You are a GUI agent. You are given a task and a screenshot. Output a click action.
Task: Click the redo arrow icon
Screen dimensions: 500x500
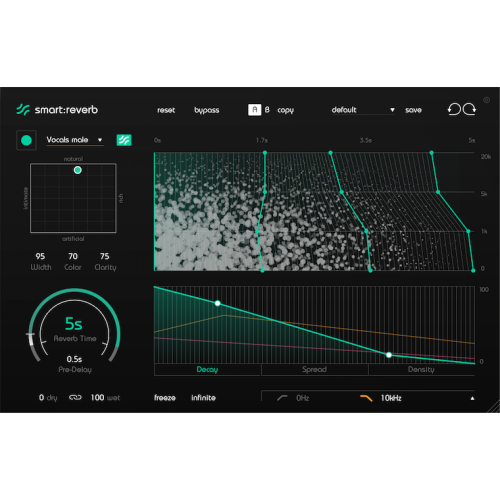469,109
